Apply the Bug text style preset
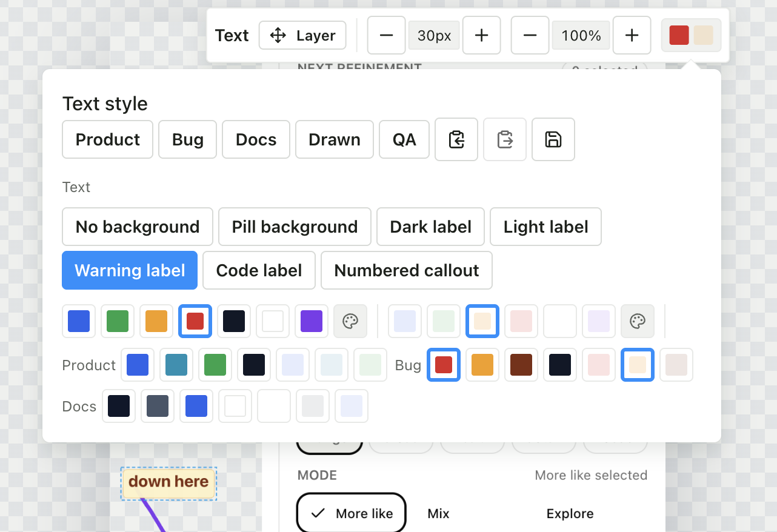This screenshot has height=532, width=777. click(188, 139)
